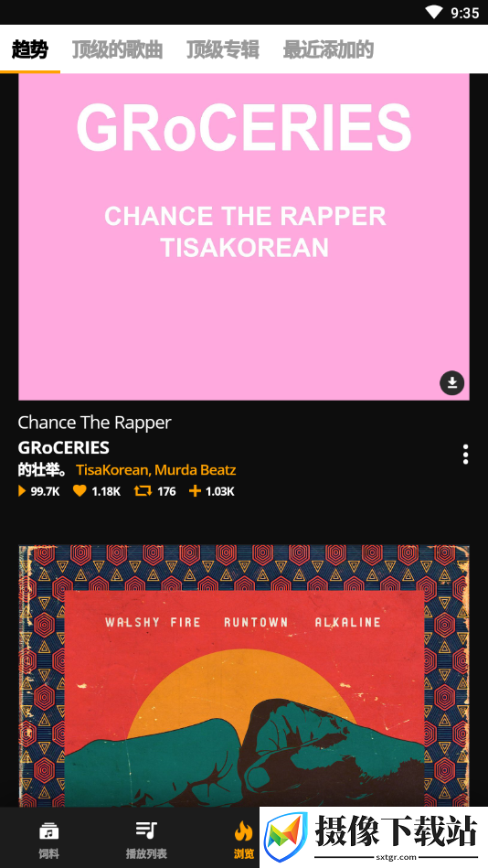The height and width of the screenshot is (868, 488).
Task: Open the GRoCERIES song title
Action: click(64, 447)
